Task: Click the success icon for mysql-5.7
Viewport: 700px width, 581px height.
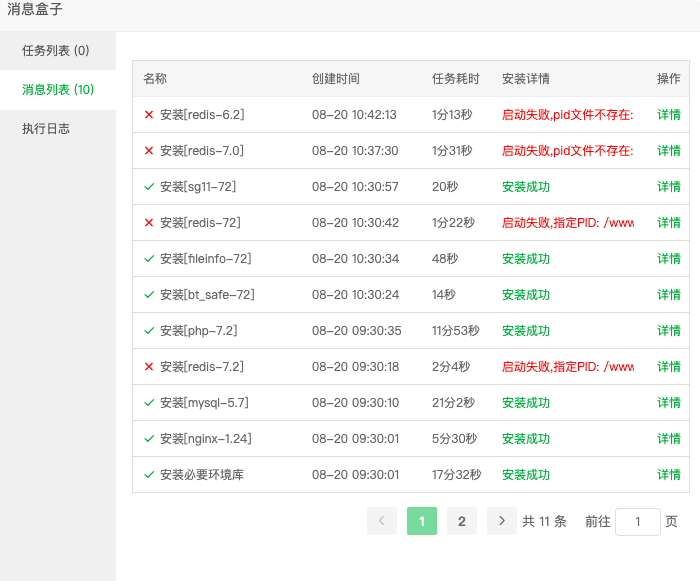Action: pyautogui.click(x=149, y=403)
